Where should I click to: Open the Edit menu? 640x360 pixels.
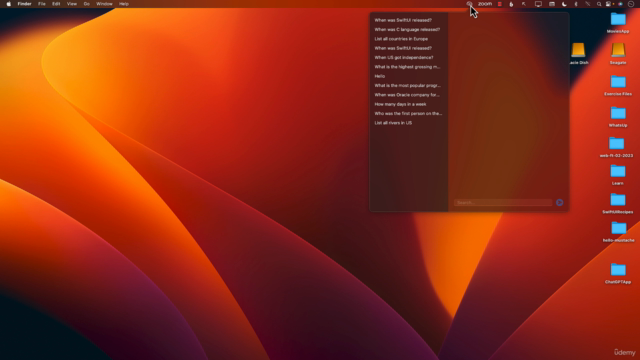(x=56, y=4)
